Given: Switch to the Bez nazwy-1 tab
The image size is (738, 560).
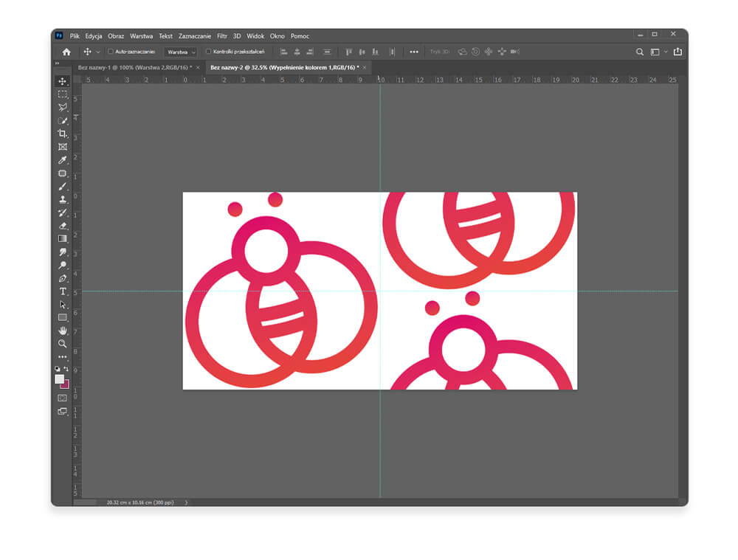Looking at the screenshot, I should click(x=134, y=67).
